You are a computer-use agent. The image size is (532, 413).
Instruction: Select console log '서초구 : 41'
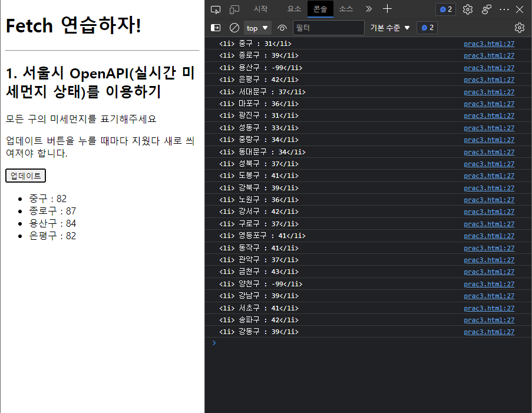259,308
